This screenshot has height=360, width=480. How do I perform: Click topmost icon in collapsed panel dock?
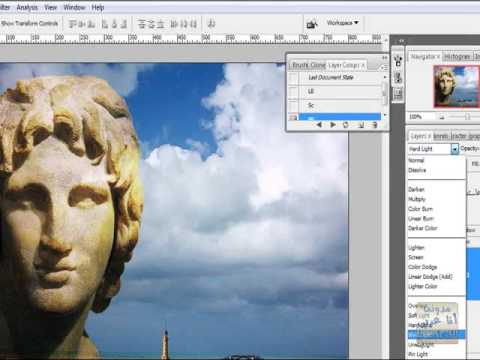coord(398,61)
